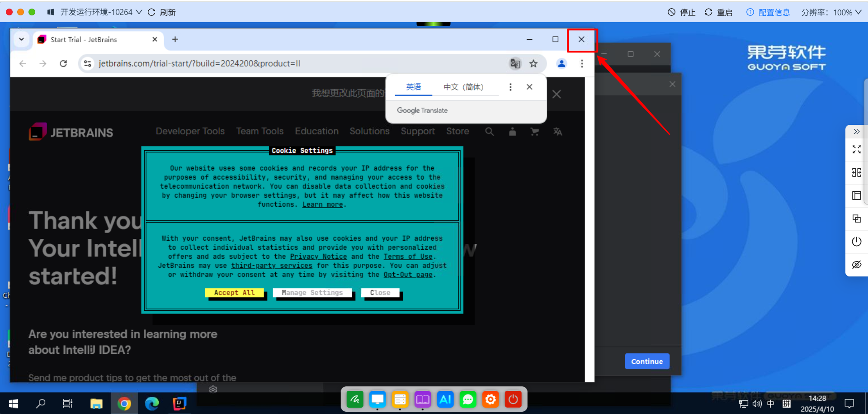Click Continue in the background dialog
The width and height of the screenshot is (868, 414).
tap(647, 362)
